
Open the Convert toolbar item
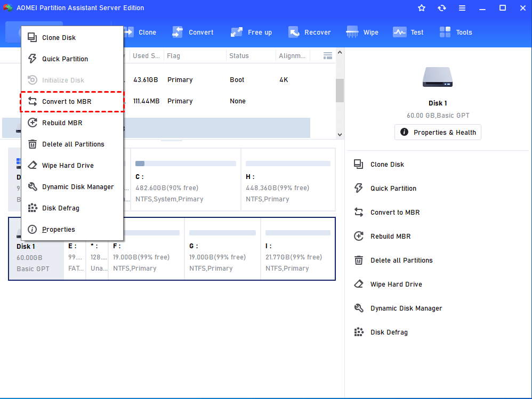(193, 32)
